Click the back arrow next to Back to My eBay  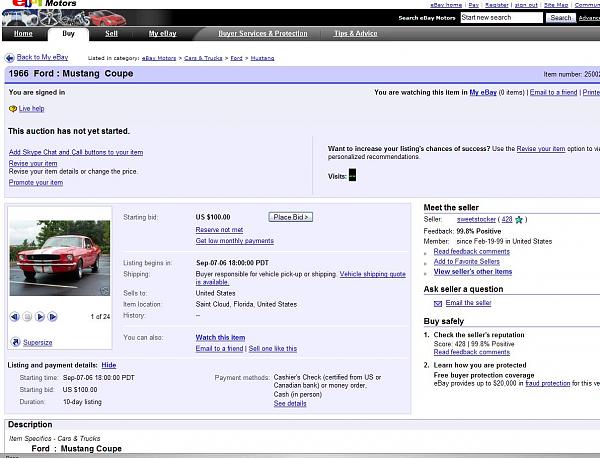point(10,57)
